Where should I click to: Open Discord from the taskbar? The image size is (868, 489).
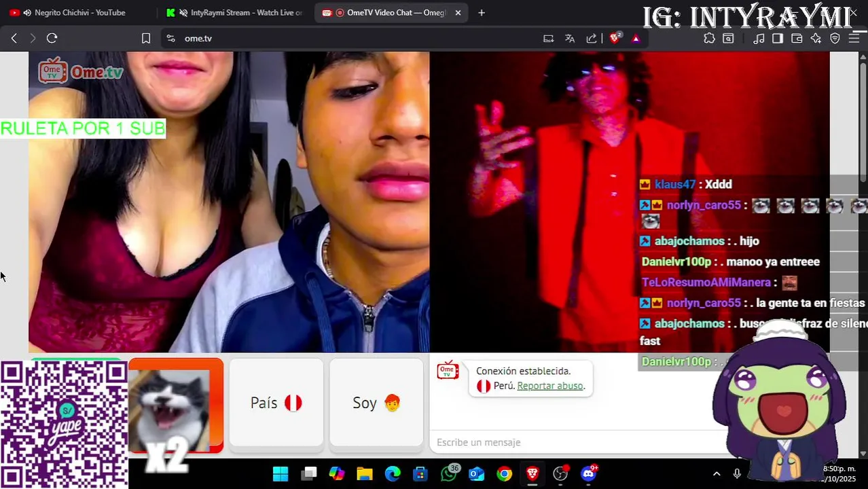pos(589,473)
